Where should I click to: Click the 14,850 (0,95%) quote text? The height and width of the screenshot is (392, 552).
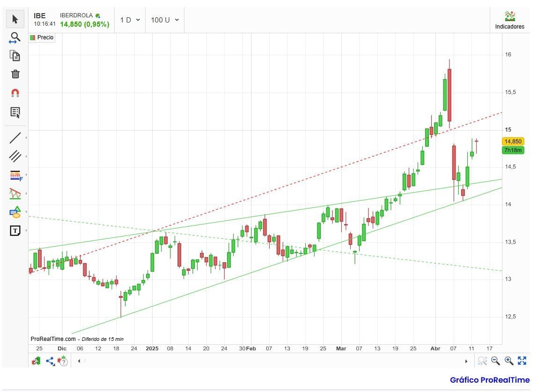(x=84, y=24)
